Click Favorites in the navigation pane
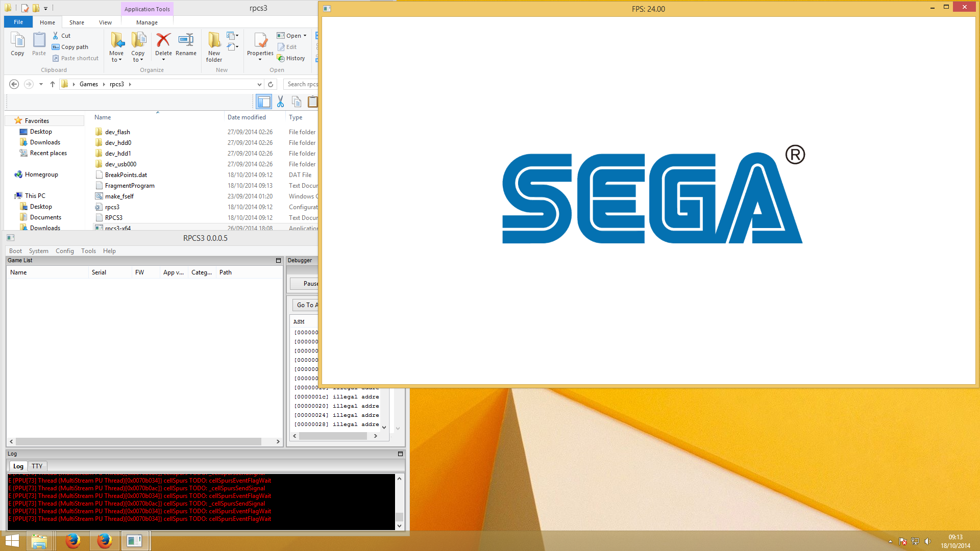The height and width of the screenshot is (551, 980). point(37,121)
